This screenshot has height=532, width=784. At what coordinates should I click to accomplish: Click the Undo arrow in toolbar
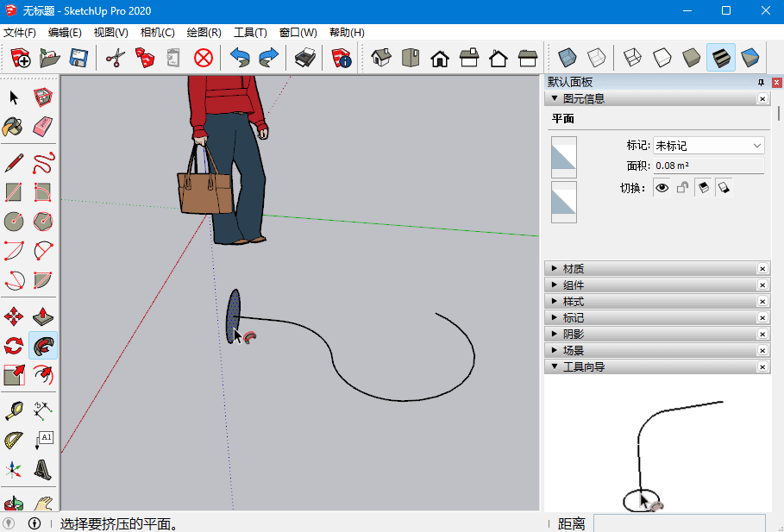pos(239,58)
